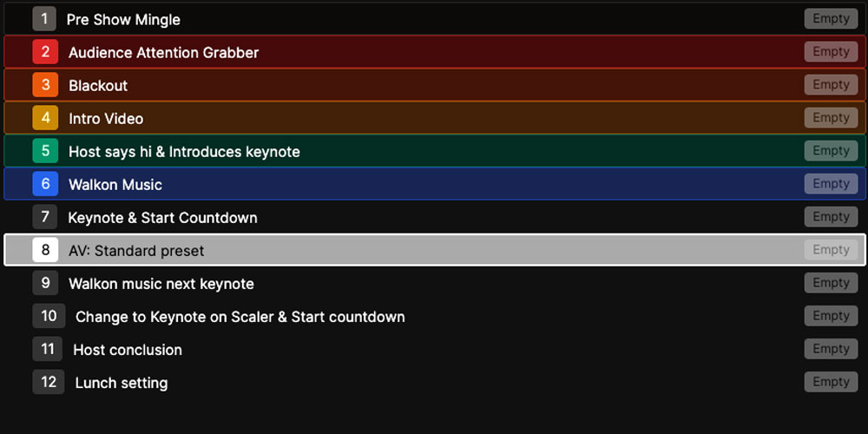Select the Audience Attention Grabber row

pos(163,53)
